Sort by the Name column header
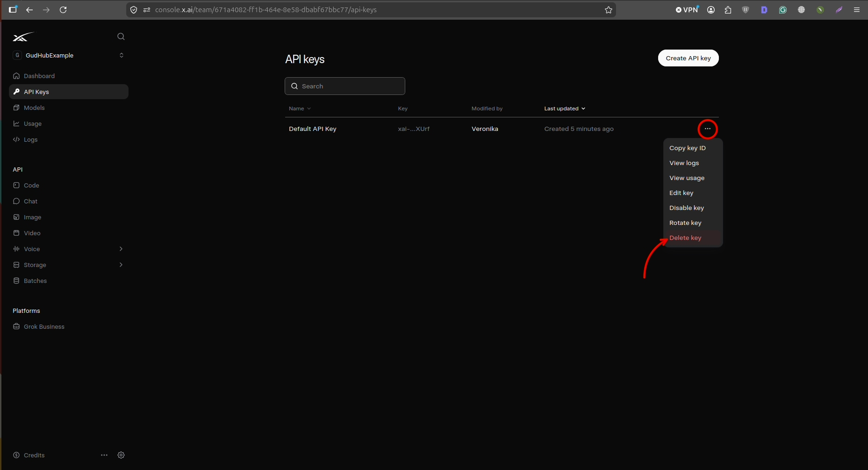This screenshot has height=470, width=868. [x=300, y=108]
